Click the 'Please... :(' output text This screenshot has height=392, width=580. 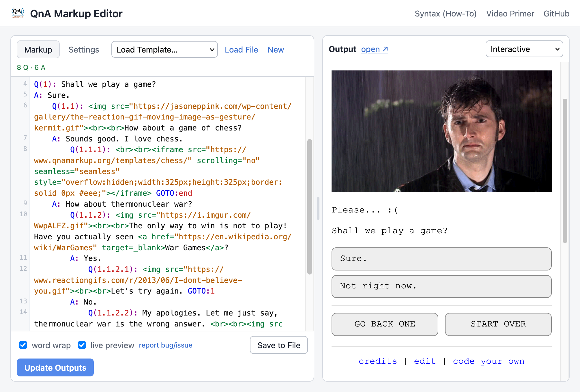tap(365, 210)
